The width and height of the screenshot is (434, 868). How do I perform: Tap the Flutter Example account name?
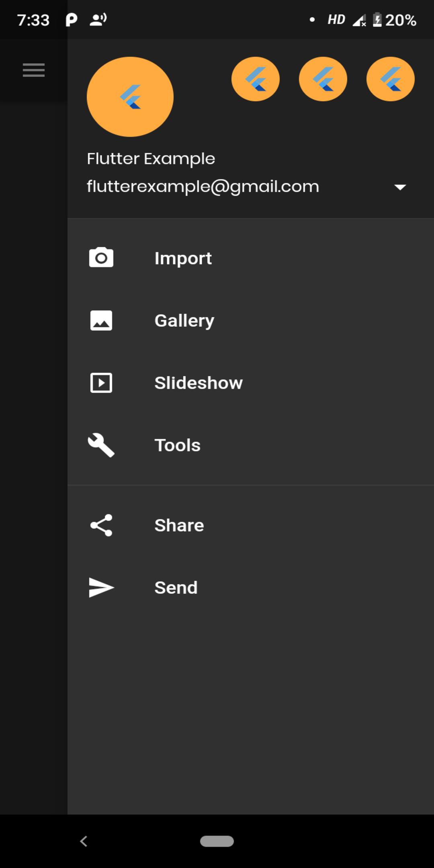151,159
